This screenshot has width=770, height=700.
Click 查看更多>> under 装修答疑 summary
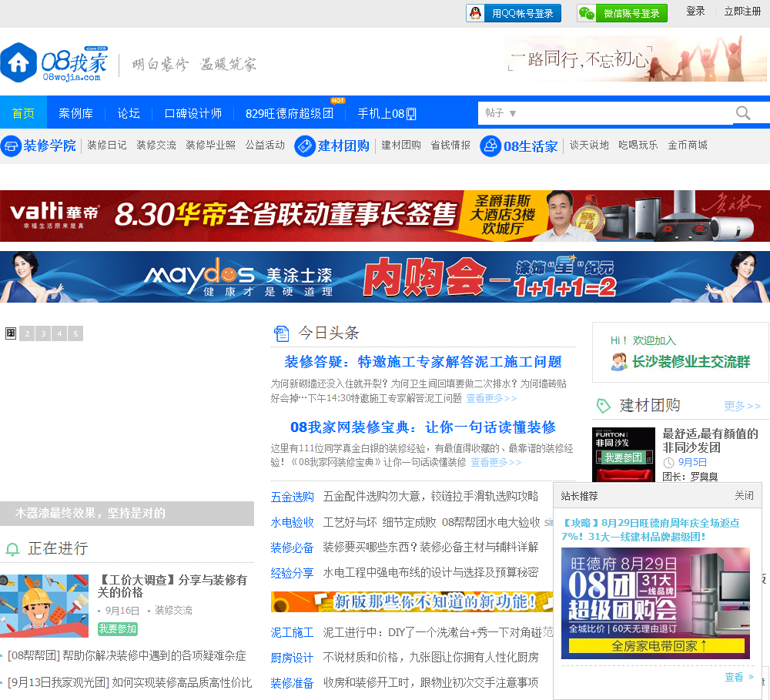tap(491, 398)
